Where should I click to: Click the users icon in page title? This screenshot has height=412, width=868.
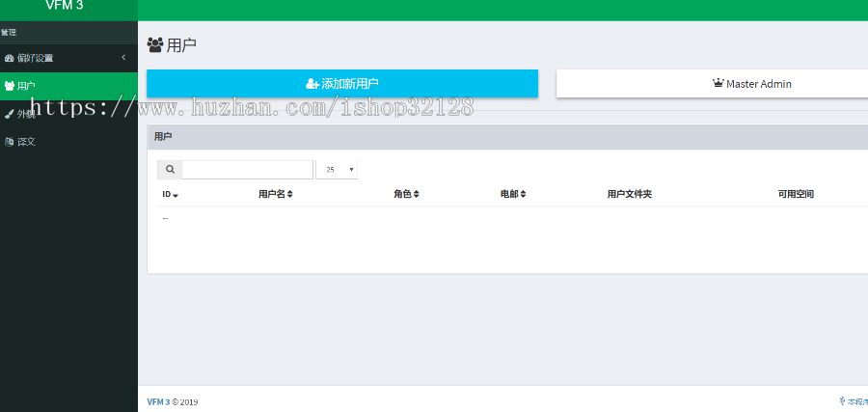tap(155, 44)
